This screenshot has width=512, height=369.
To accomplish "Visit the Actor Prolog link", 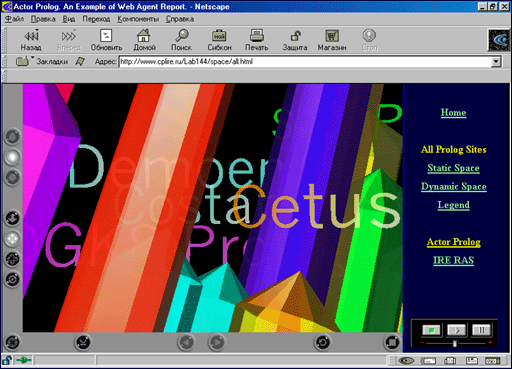I will coord(453,242).
